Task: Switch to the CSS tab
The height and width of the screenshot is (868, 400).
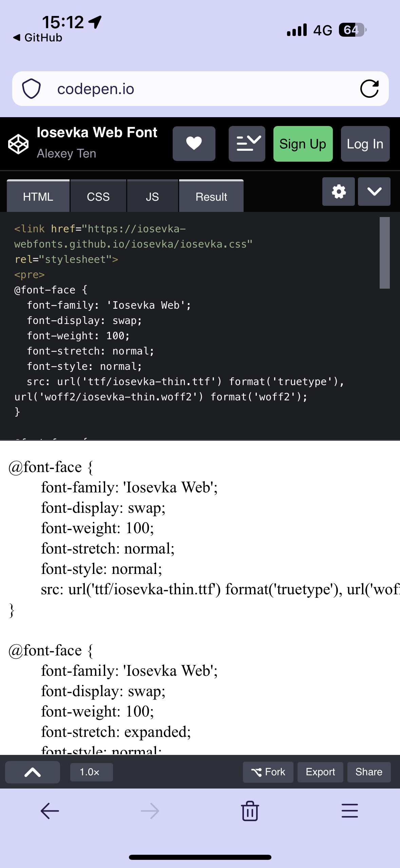Action: [x=98, y=196]
